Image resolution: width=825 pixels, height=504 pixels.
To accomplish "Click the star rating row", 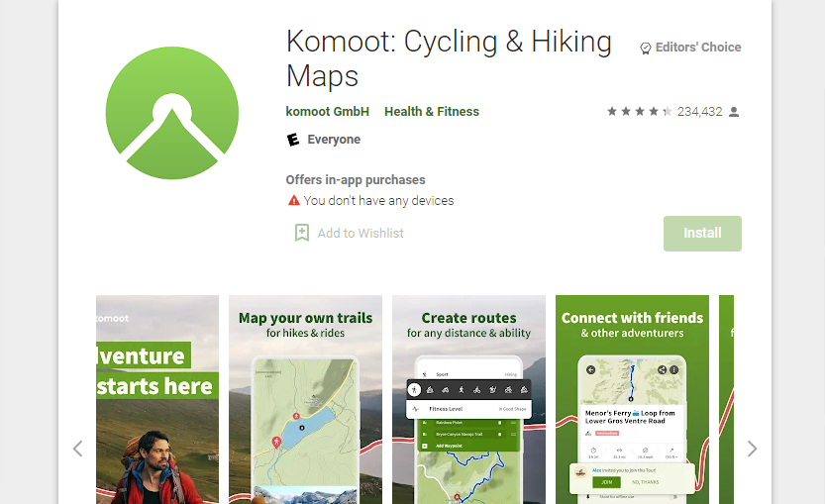I will pos(639,112).
